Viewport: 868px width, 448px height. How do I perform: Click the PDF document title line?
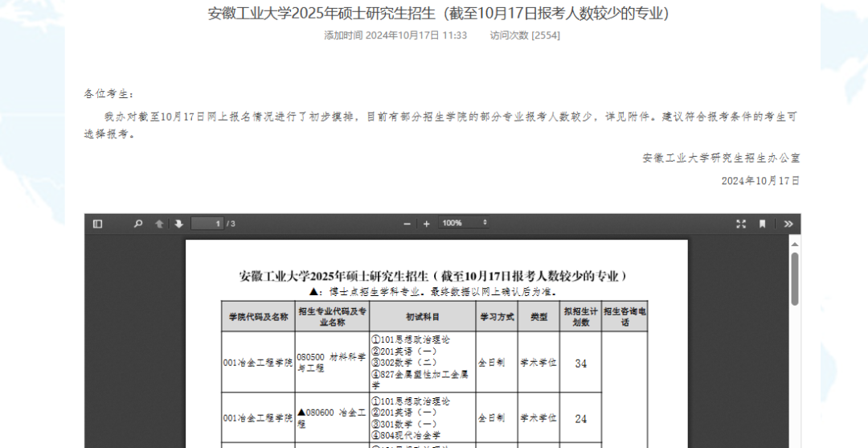pos(433,276)
